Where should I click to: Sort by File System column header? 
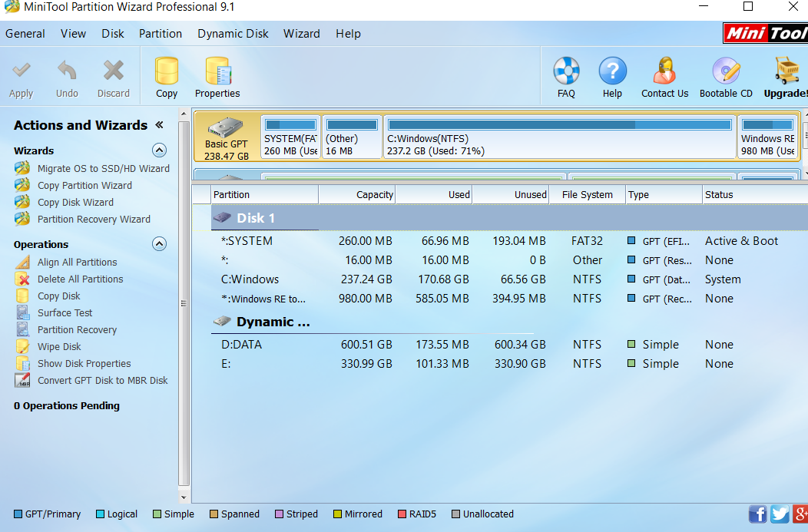(588, 195)
